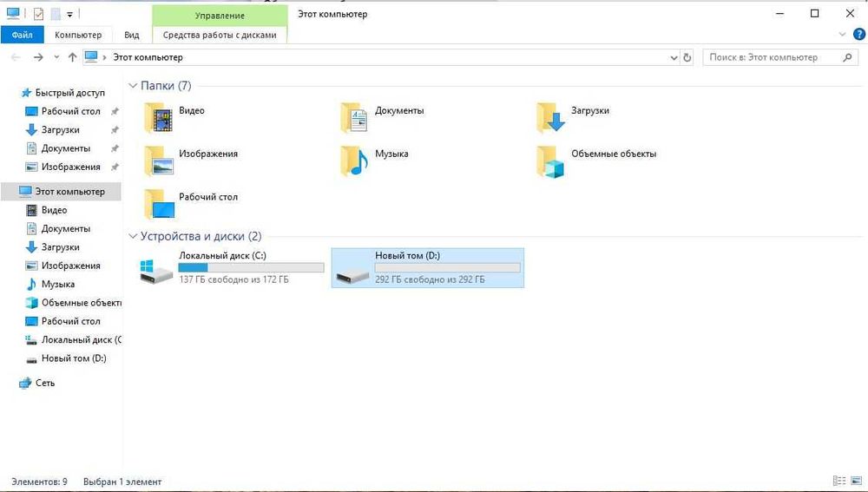Click the help question mark icon
868x492 pixels.
pos(859,35)
